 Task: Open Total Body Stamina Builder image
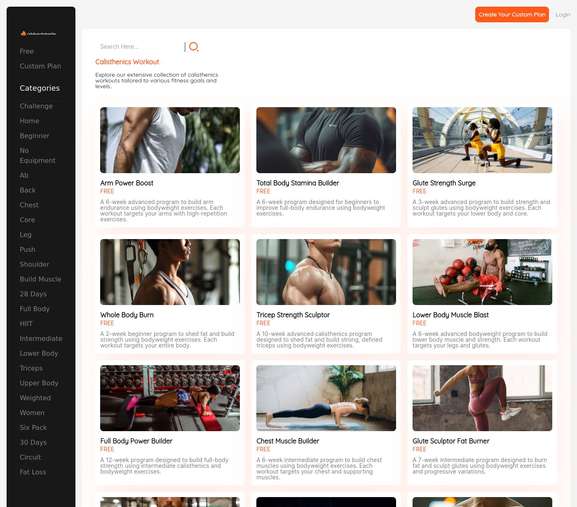(x=326, y=140)
